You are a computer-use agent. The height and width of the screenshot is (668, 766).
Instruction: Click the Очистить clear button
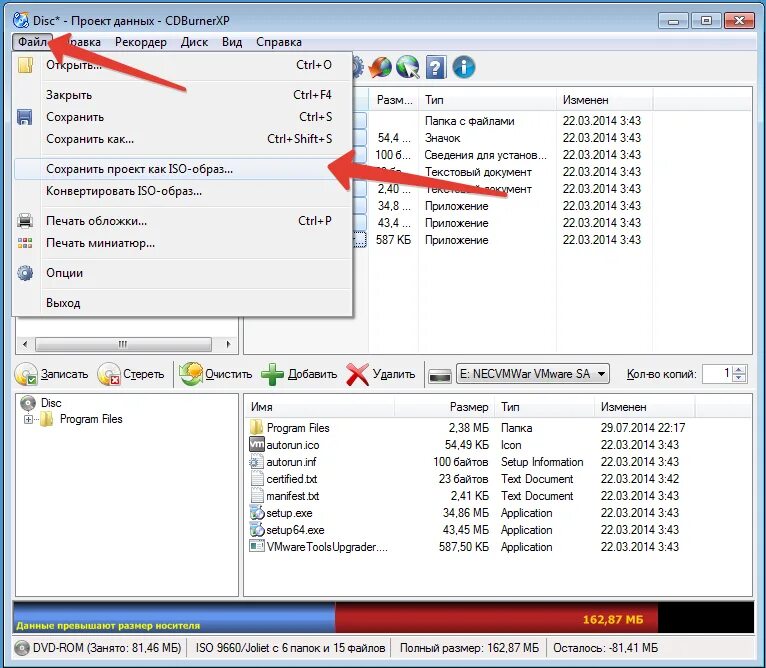[x=216, y=374]
